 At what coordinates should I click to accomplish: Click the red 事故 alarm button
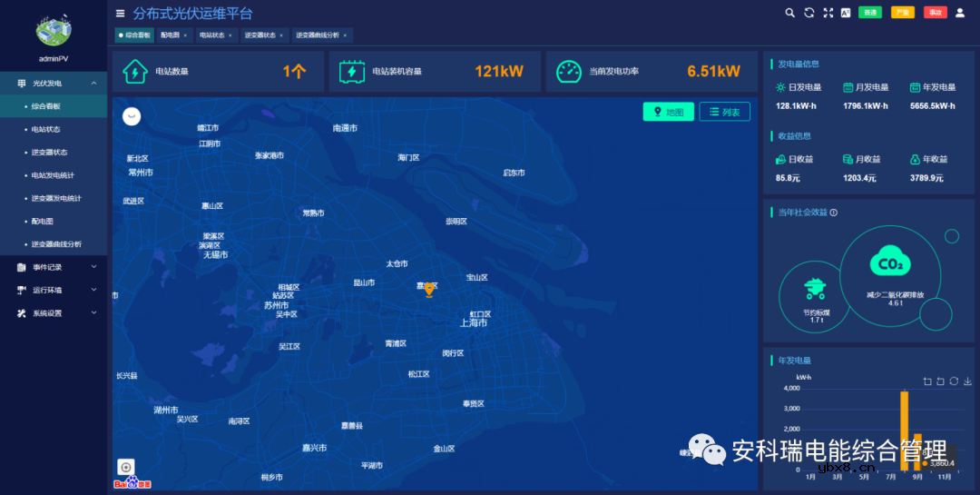pyautogui.click(x=935, y=13)
